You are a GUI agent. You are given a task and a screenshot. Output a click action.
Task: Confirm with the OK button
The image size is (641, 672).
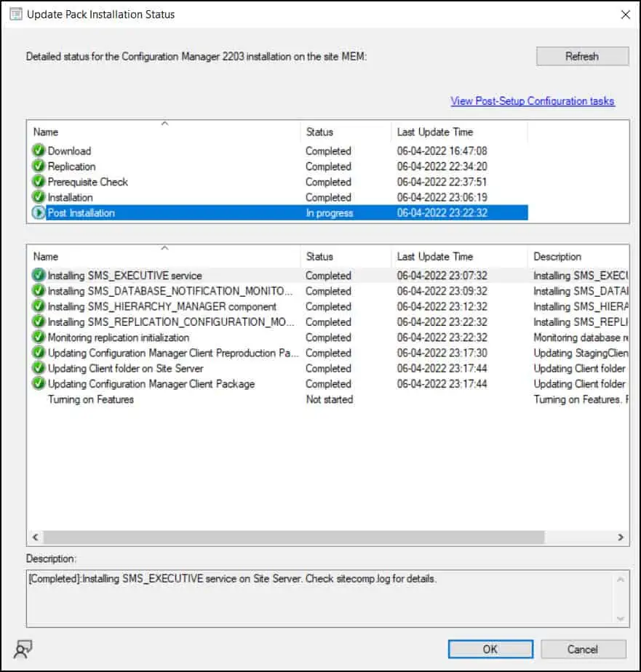coord(490,649)
